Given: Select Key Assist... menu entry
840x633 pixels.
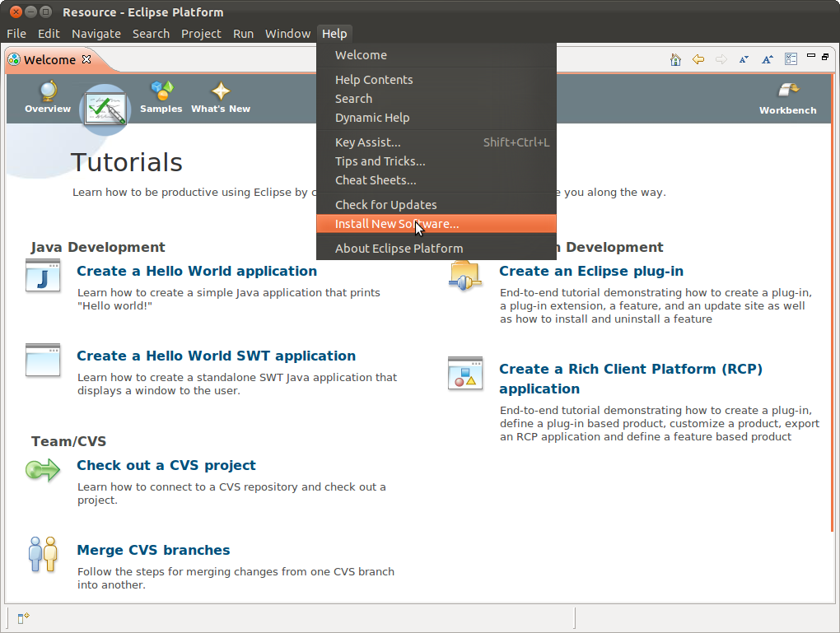Looking at the screenshot, I should tap(436, 142).
